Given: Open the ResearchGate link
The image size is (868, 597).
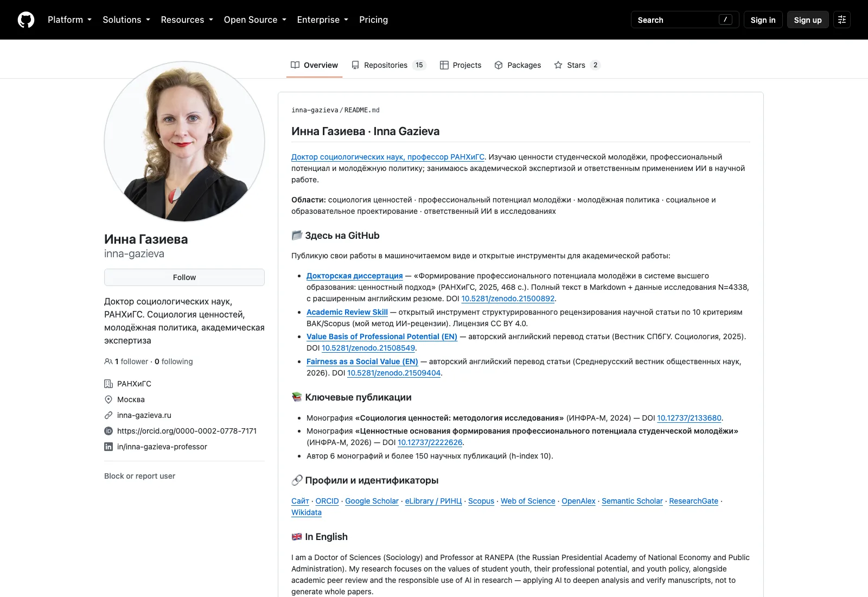Looking at the screenshot, I should pos(694,501).
